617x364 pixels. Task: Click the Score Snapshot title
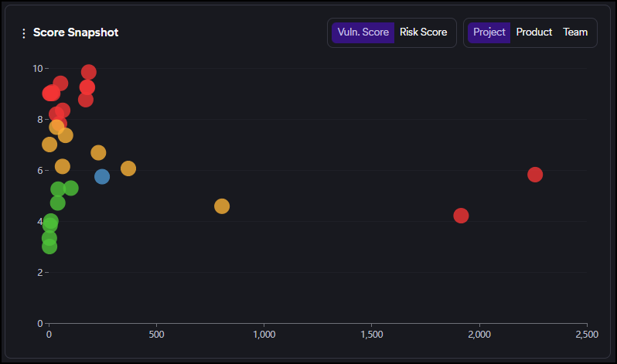click(76, 32)
